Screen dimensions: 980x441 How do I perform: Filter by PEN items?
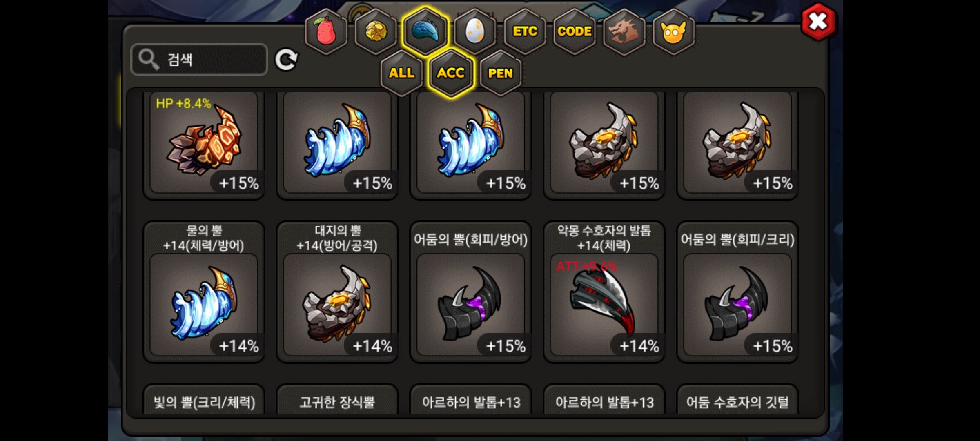[500, 73]
